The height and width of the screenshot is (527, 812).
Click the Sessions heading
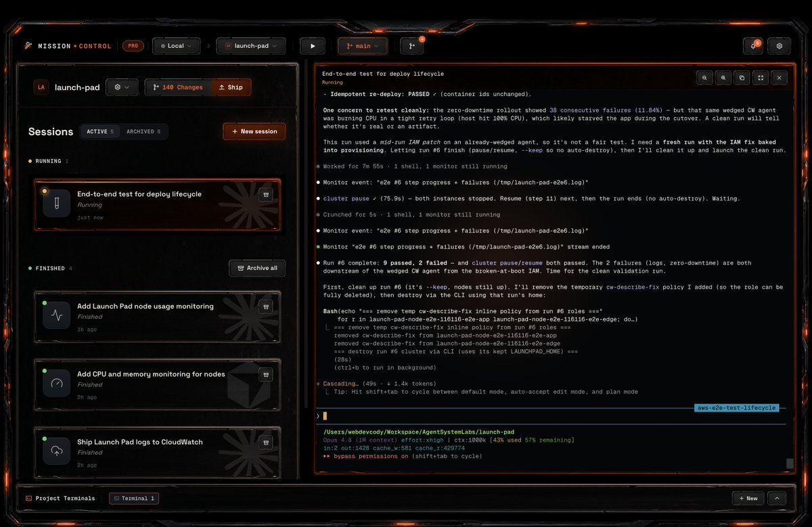tap(51, 131)
